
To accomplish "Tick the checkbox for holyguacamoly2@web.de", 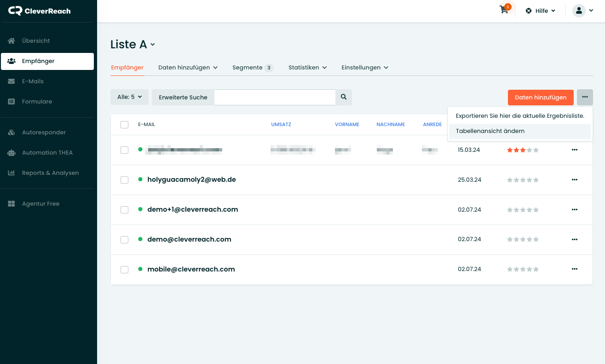I will pos(124,180).
